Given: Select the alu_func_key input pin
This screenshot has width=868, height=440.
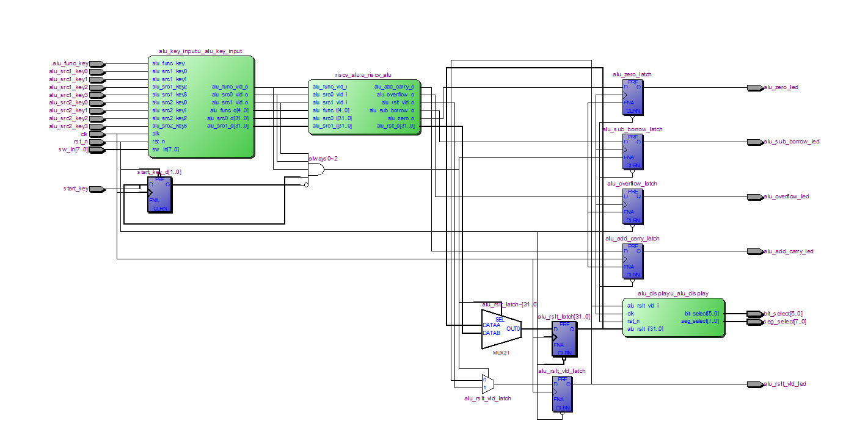Looking at the screenshot, I should [98, 63].
